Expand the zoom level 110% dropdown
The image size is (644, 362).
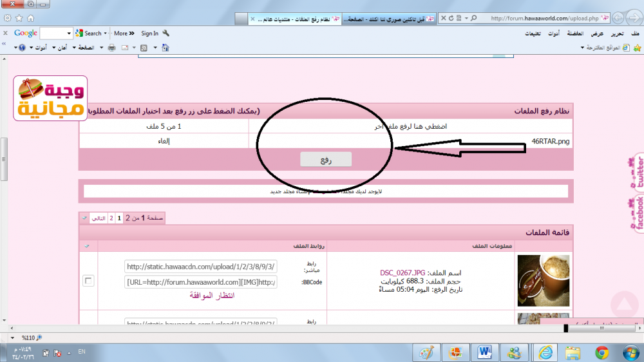13,338
